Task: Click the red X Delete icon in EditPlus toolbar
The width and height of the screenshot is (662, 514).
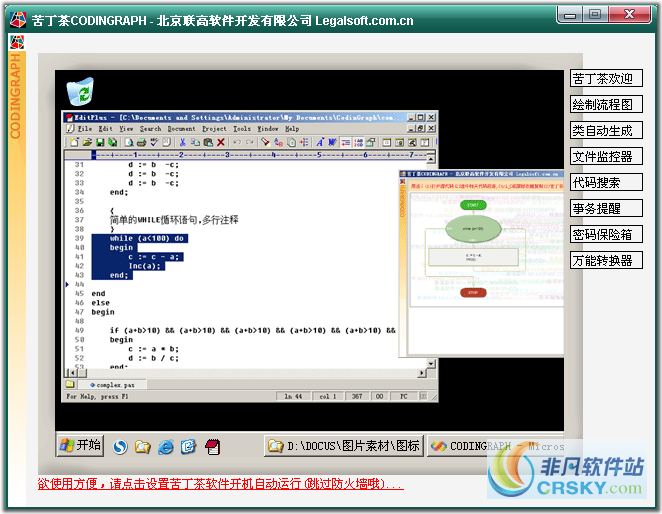Action: pyautogui.click(x=220, y=142)
